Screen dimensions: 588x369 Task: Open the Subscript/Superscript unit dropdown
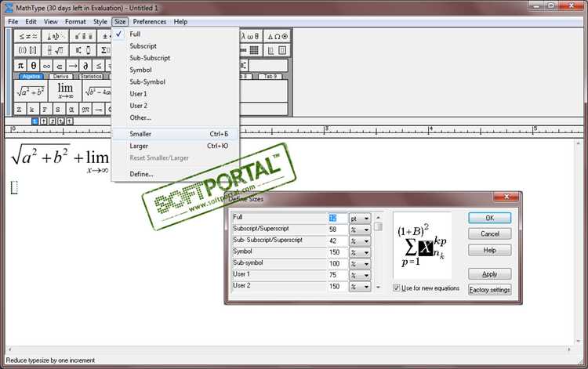coord(360,230)
